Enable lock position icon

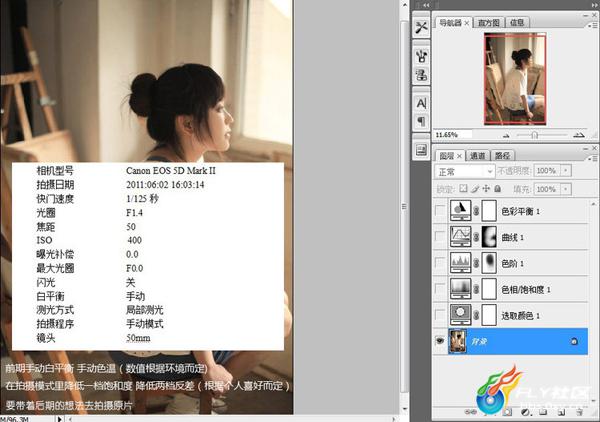[x=486, y=189]
